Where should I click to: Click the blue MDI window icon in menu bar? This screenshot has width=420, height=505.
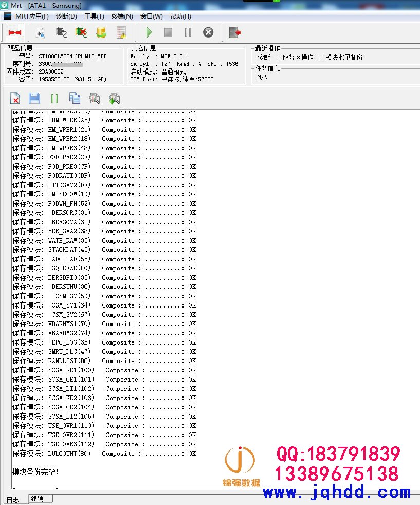pos(7,16)
